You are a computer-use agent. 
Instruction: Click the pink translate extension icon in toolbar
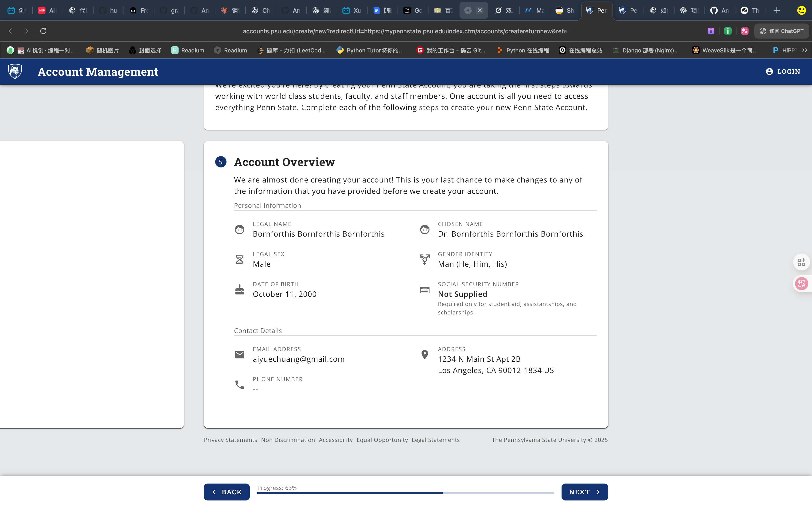coord(745,31)
